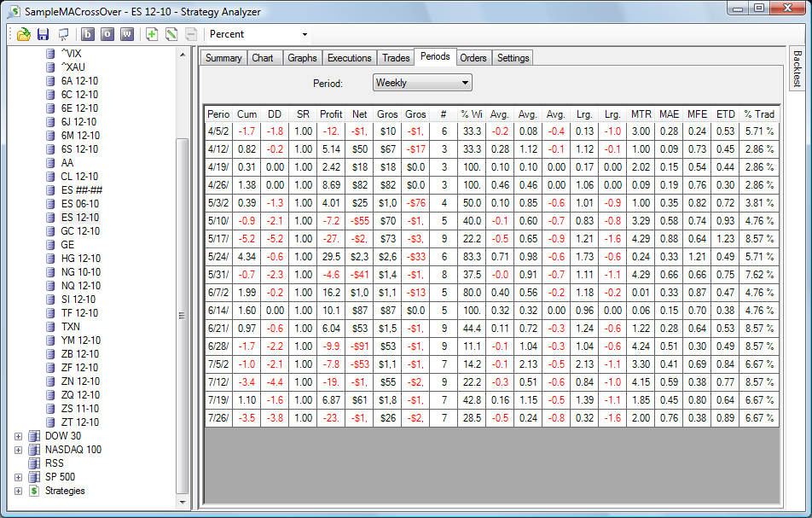Click the pencil edit toolbar icon
This screenshot has width=812, height=518.
tap(171, 34)
